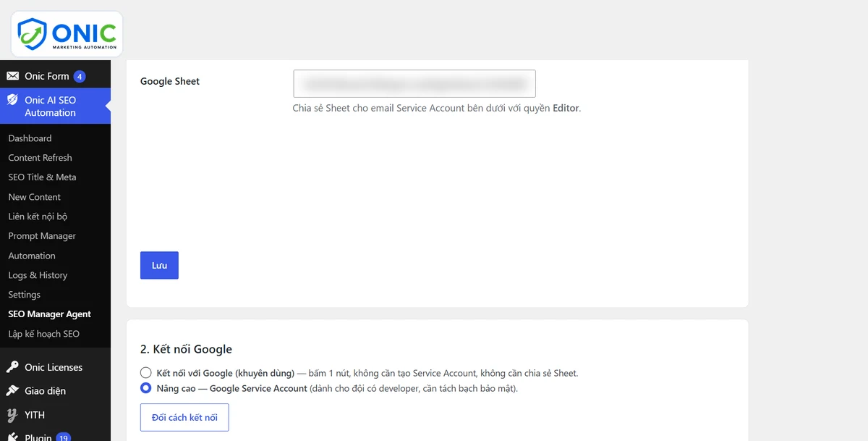868x441 pixels.
Task: Click the ONIC Marketing Automation logo
Action: tap(67, 34)
